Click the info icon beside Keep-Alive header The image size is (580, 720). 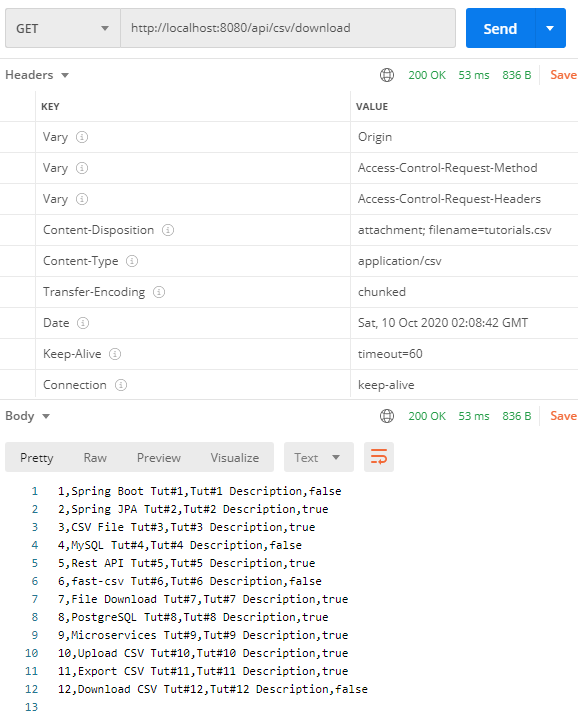coord(115,354)
